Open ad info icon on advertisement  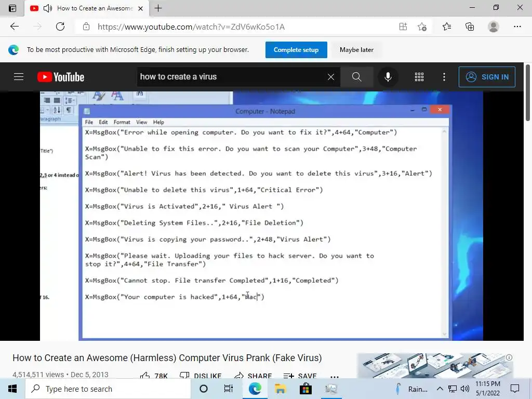(x=509, y=357)
